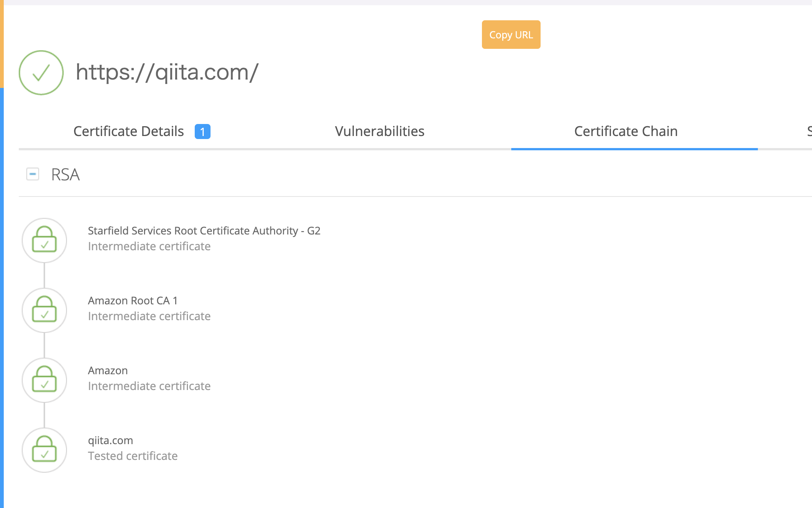
Task: Click the https://qiita.com/ heading text
Action: (167, 72)
